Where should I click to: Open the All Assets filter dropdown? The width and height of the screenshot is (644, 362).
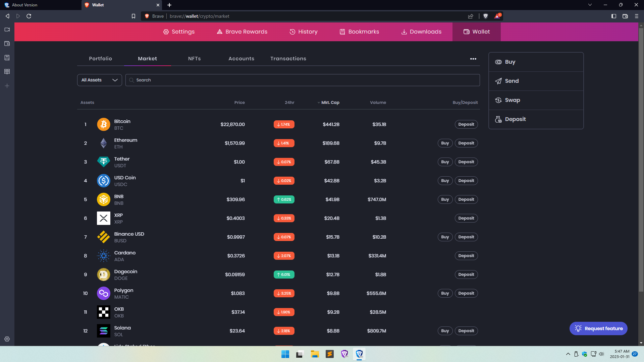(99, 80)
